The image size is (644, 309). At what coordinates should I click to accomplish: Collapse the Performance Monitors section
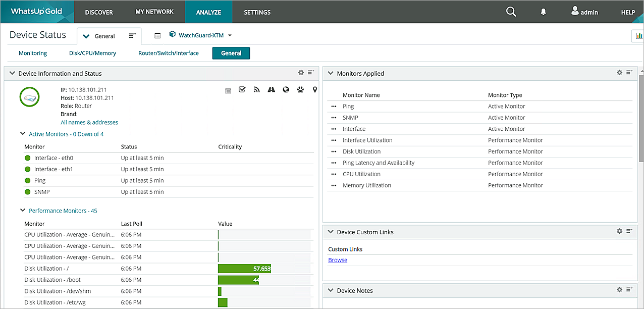(23, 211)
